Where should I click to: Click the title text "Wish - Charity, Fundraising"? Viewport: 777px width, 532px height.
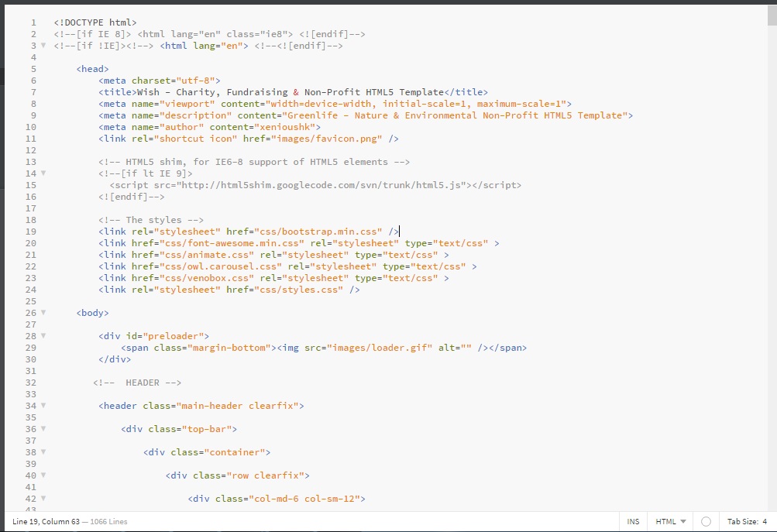212,92
